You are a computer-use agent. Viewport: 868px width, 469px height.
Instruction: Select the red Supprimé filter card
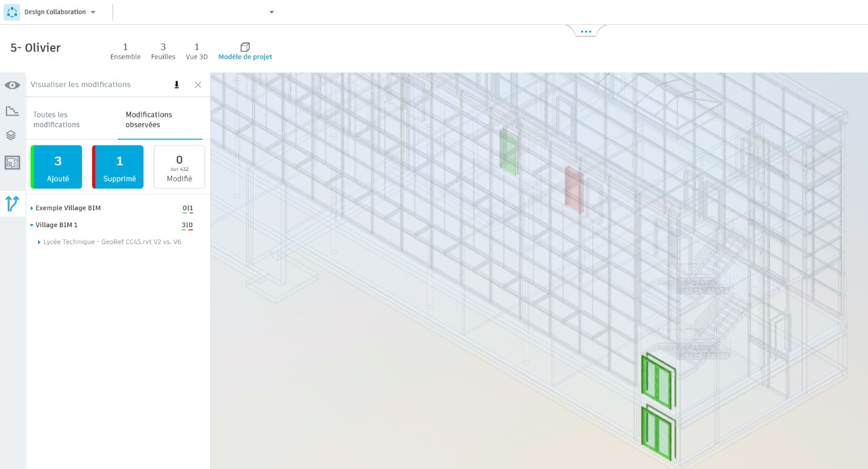[x=118, y=167]
